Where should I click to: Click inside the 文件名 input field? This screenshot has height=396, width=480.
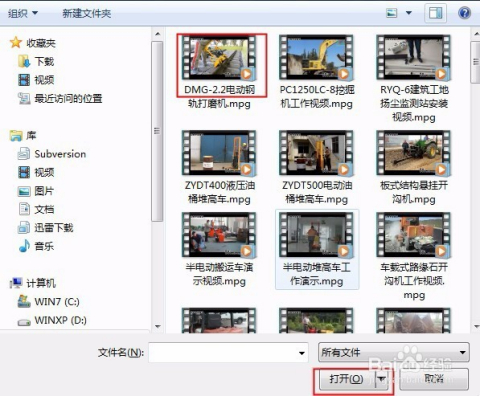coord(223,352)
